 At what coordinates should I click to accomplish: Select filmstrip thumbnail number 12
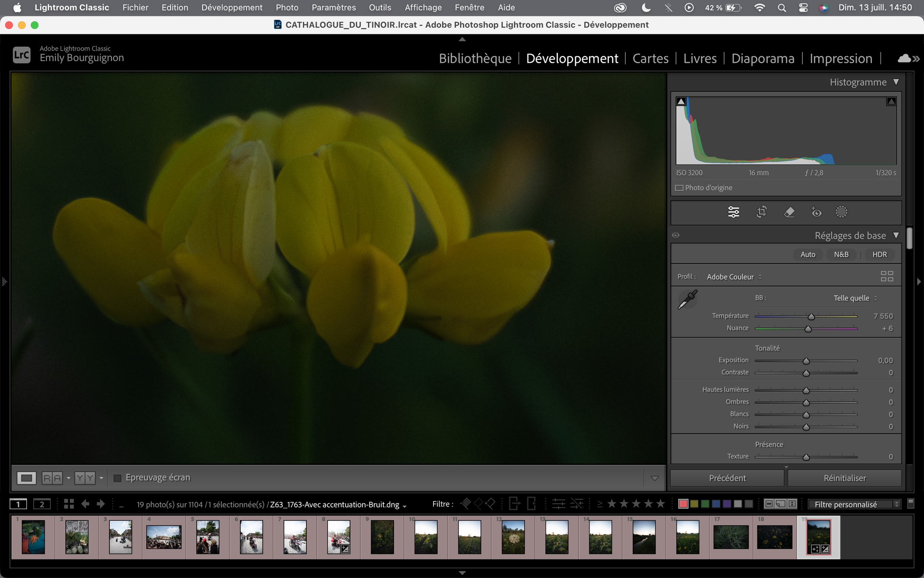pyautogui.click(x=513, y=537)
